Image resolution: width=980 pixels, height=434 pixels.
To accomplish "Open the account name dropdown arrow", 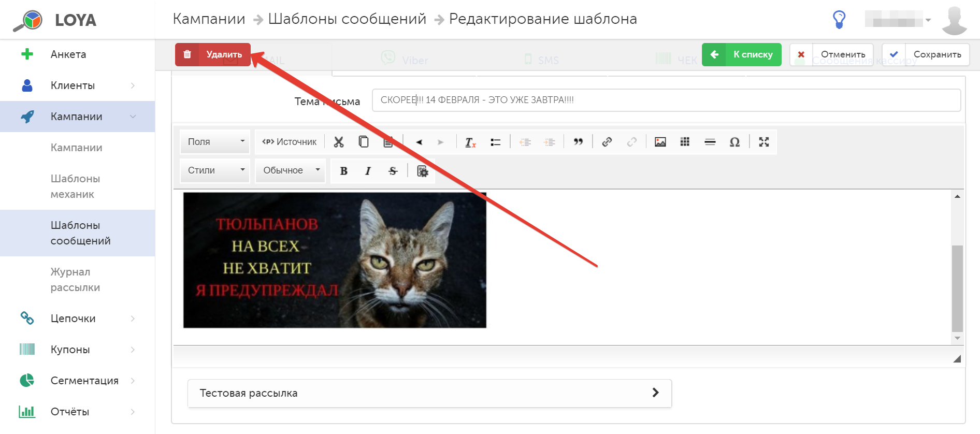I will pyautogui.click(x=928, y=20).
